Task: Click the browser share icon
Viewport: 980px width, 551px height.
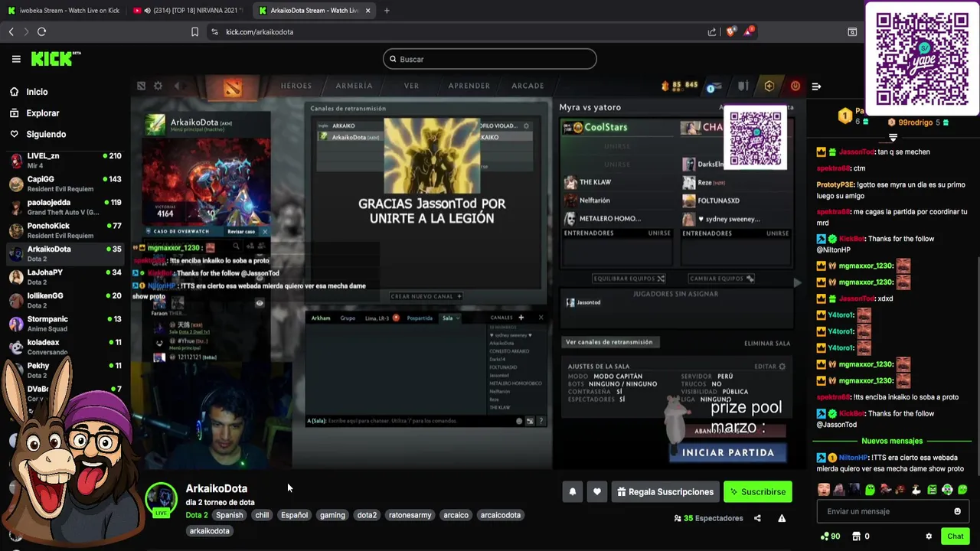Action: [x=712, y=31]
